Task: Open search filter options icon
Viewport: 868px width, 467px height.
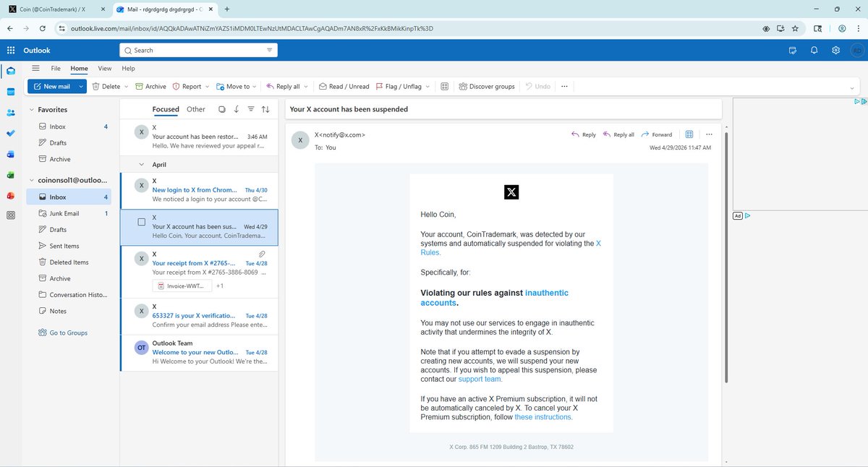Action: [x=270, y=51]
